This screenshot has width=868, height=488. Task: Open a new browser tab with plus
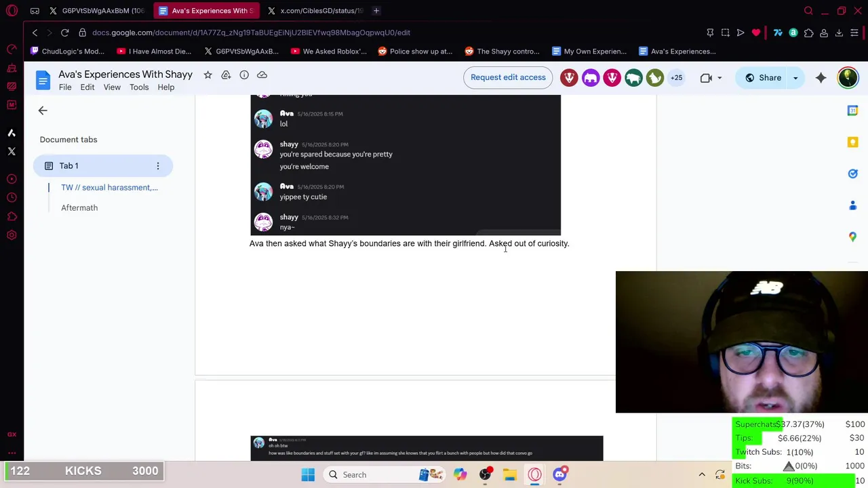point(376,11)
